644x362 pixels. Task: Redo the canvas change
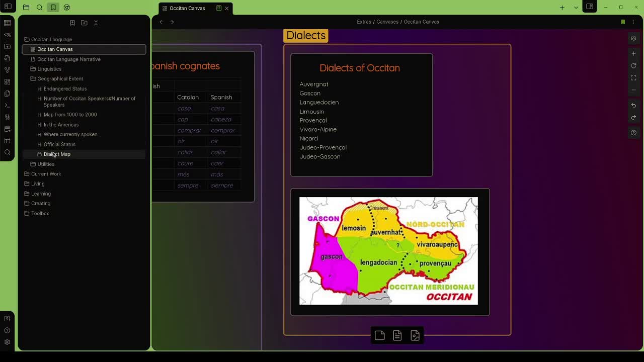(633, 118)
